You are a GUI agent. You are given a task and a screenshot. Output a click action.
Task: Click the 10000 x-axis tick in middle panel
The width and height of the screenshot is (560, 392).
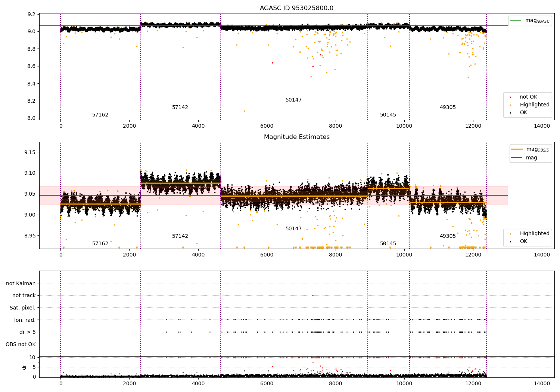coord(404,255)
